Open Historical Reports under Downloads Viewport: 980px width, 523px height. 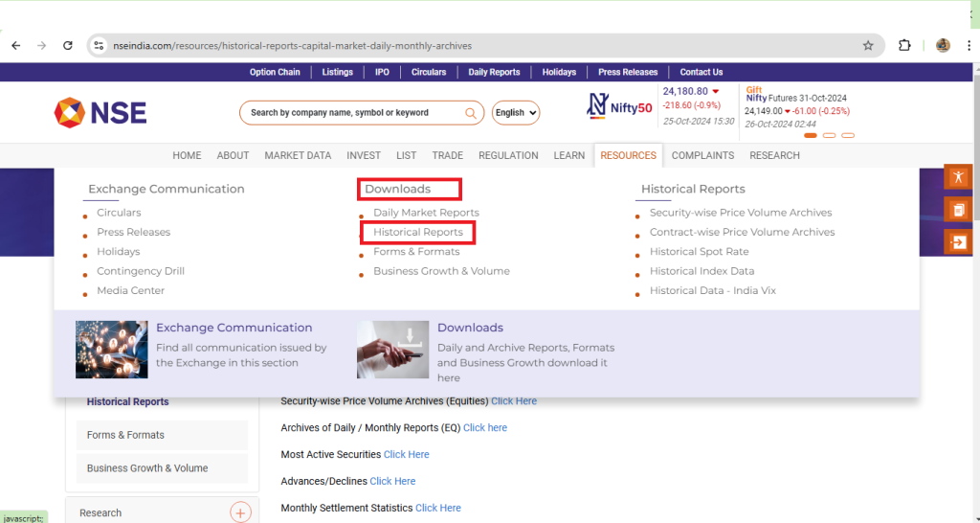click(x=418, y=232)
